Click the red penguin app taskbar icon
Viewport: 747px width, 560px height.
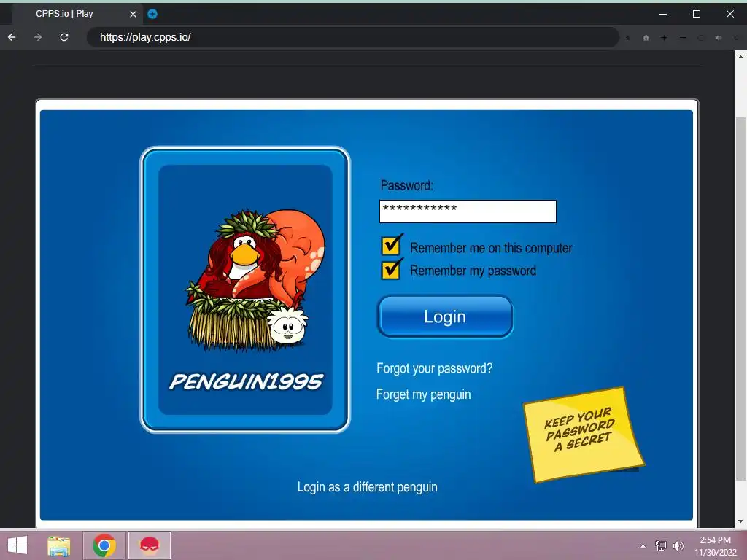(149, 545)
